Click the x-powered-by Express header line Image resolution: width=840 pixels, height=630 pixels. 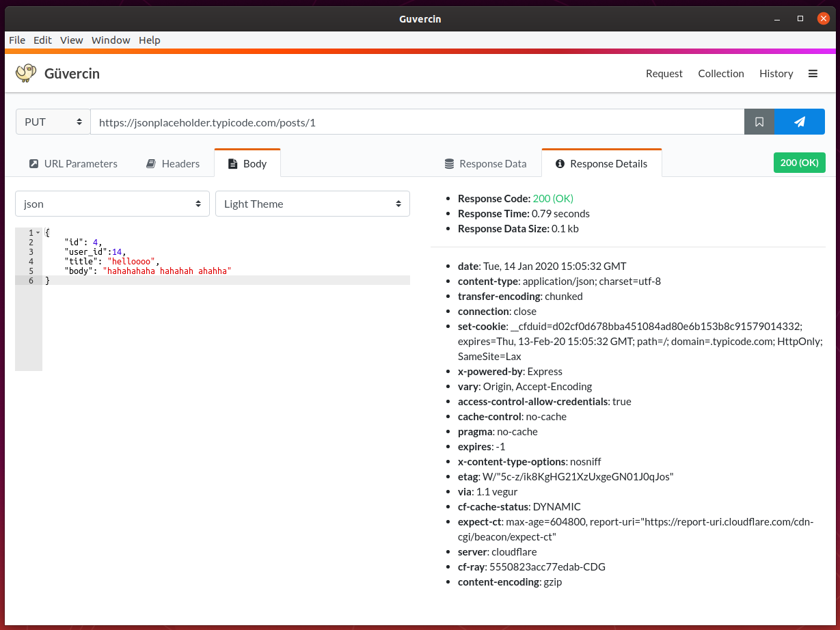[510, 371]
